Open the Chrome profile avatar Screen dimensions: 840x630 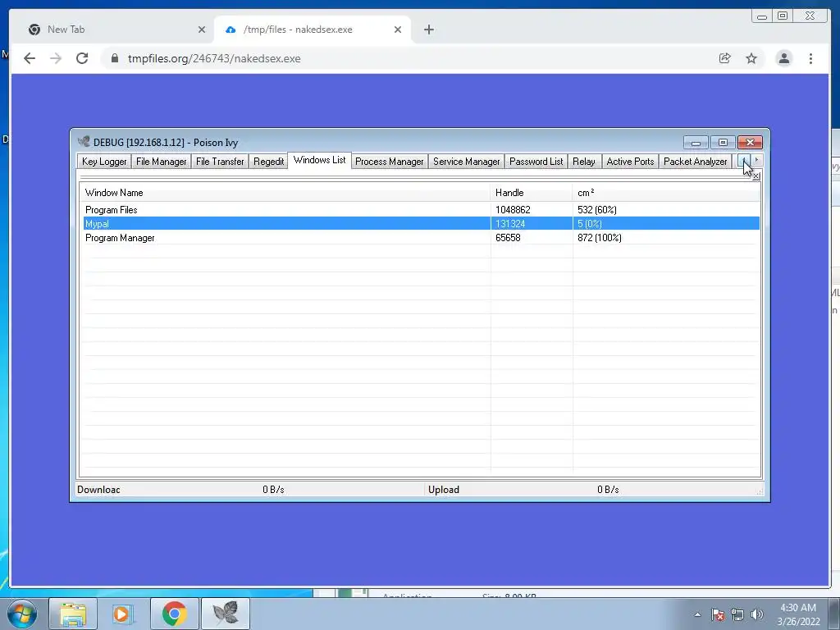[x=783, y=58]
